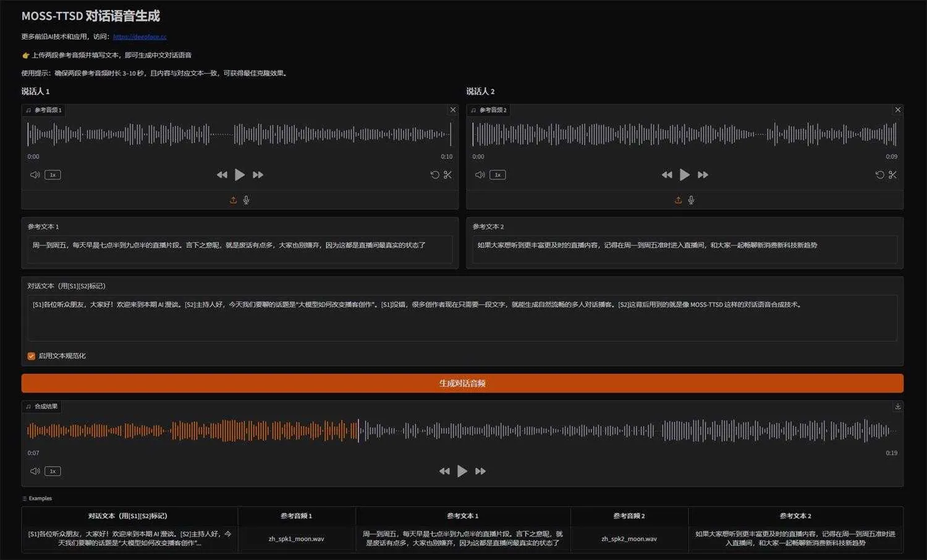This screenshot has height=560, width=927.
Task: Change 1x speed of reference audio 2
Action: [x=497, y=175]
